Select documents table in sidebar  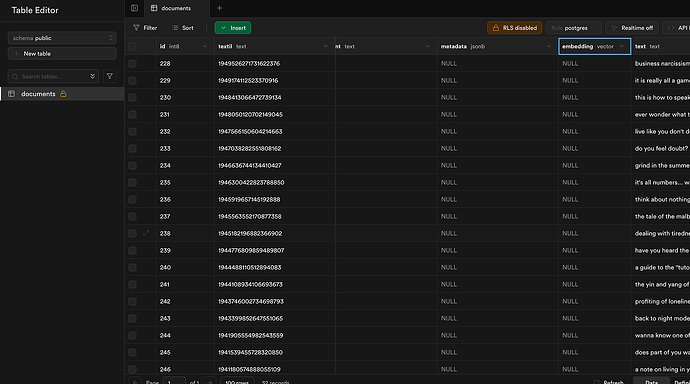[62, 94]
